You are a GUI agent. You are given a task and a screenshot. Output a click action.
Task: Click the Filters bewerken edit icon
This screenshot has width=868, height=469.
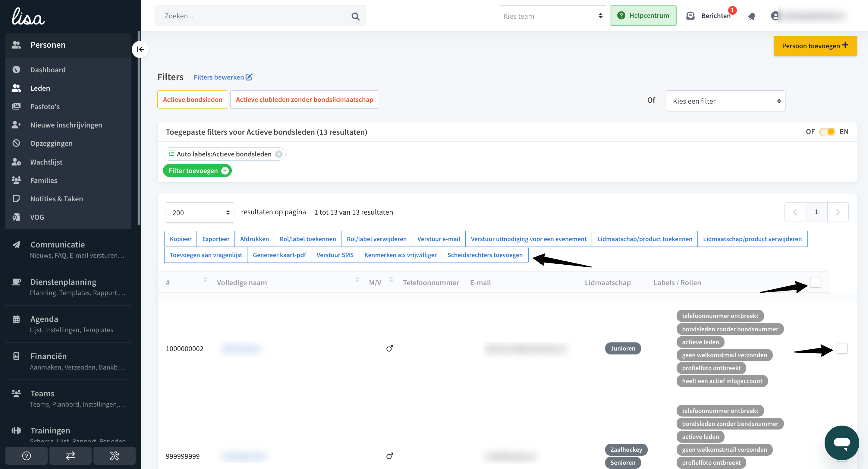(x=249, y=77)
